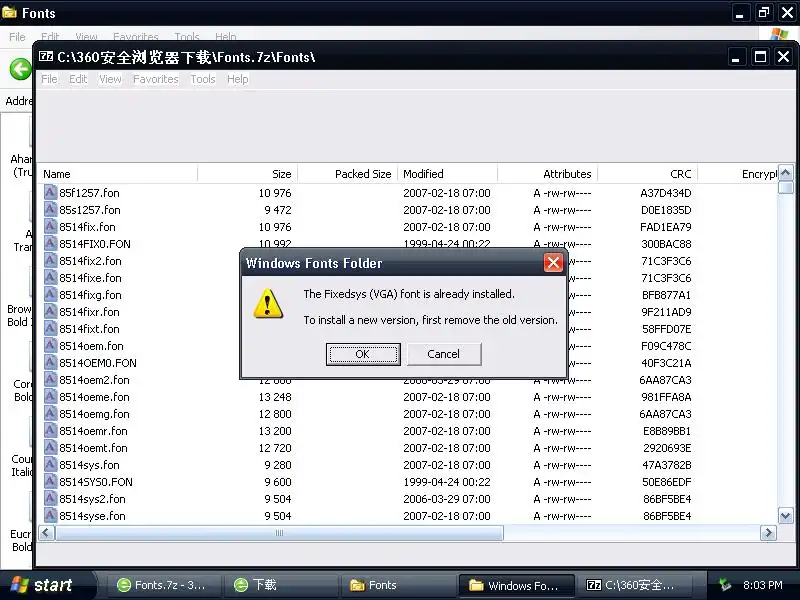Viewport: 800px width, 600px height.
Task: Click the 7z icon in title bar
Action: [x=46, y=56]
